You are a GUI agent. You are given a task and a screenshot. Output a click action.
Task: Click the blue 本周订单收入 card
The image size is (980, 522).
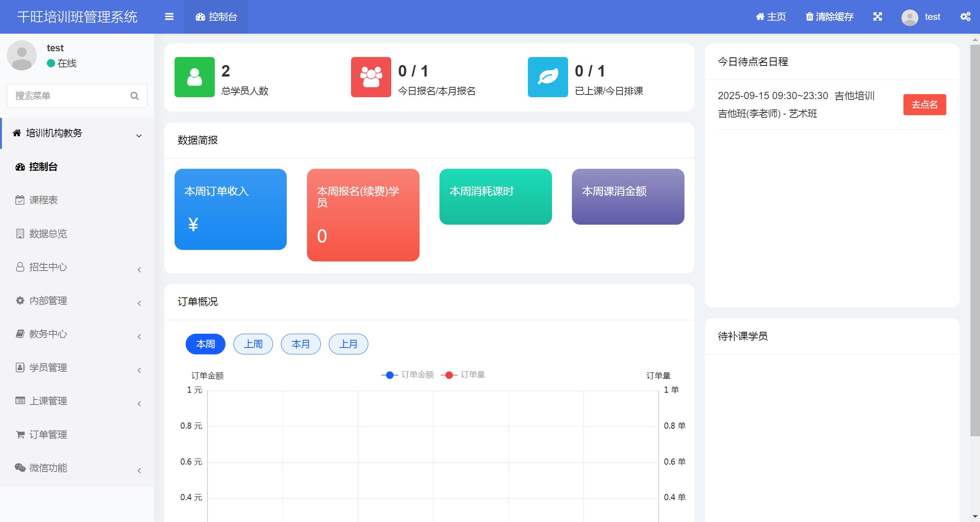pos(230,209)
